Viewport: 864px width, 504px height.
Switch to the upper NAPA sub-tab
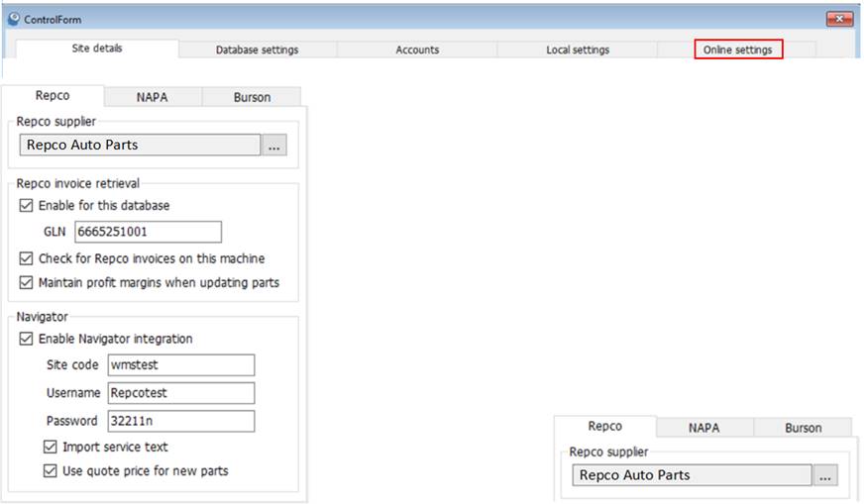point(152,97)
